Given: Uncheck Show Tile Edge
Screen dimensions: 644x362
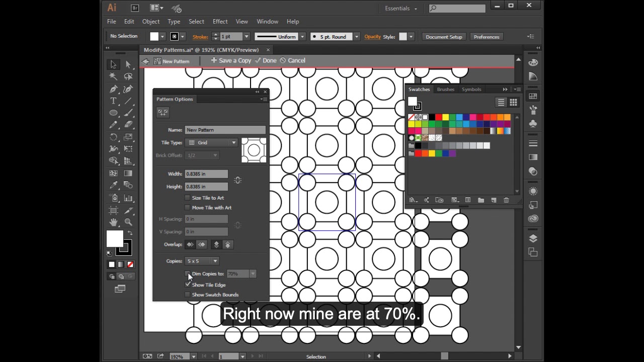Looking at the screenshot, I should pyautogui.click(x=188, y=285).
